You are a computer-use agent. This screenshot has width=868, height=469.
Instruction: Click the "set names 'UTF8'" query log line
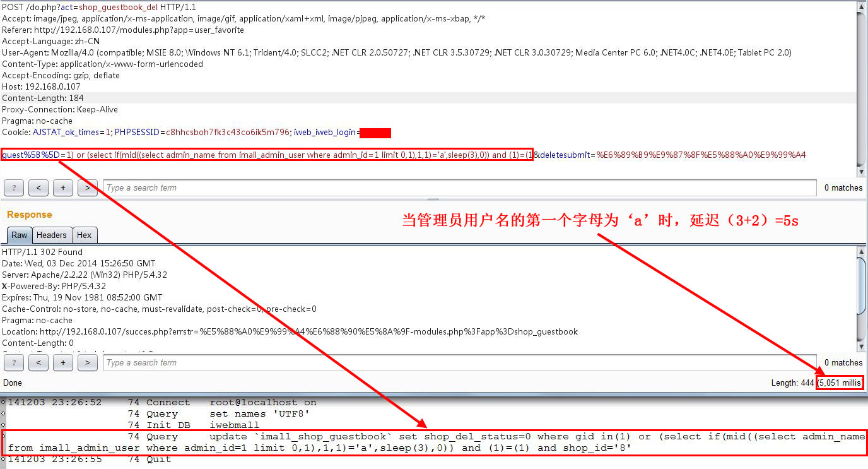(218, 413)
